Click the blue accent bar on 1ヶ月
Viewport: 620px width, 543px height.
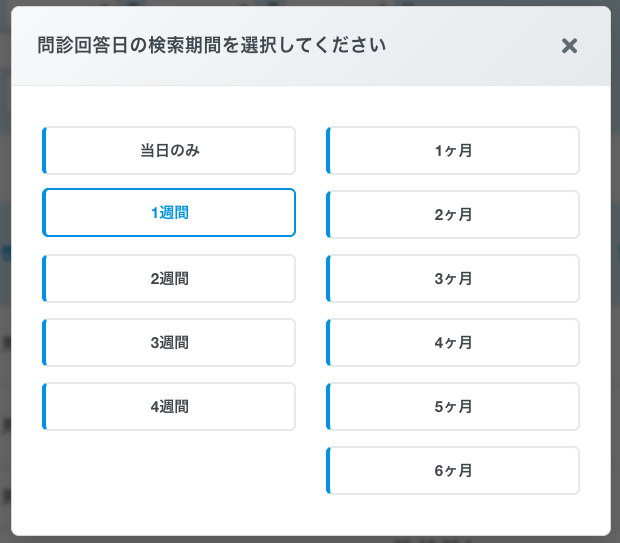[x=328, y=151]
